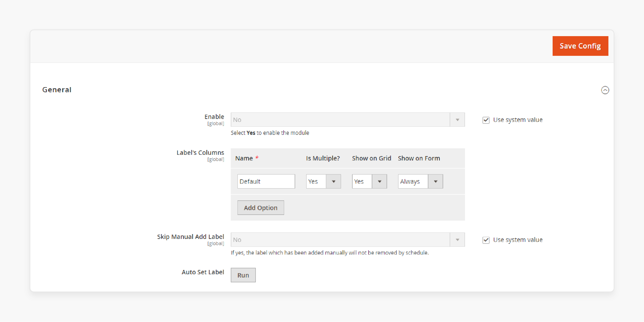Open the Is Multiple? dropdown

point(323,181)
